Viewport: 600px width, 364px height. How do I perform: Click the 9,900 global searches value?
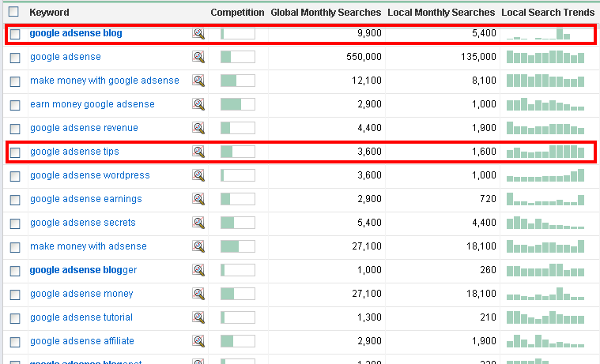click(x=369, y=33)
